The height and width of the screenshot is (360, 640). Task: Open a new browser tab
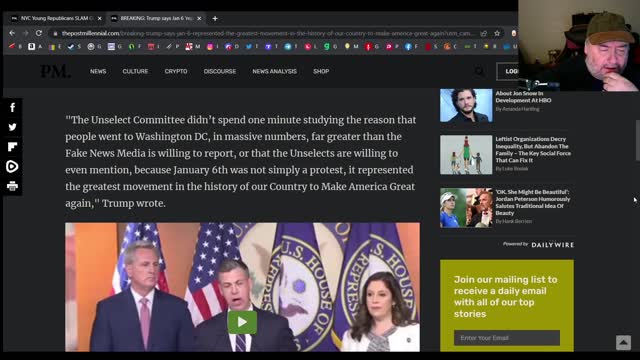tap(215, 18)
